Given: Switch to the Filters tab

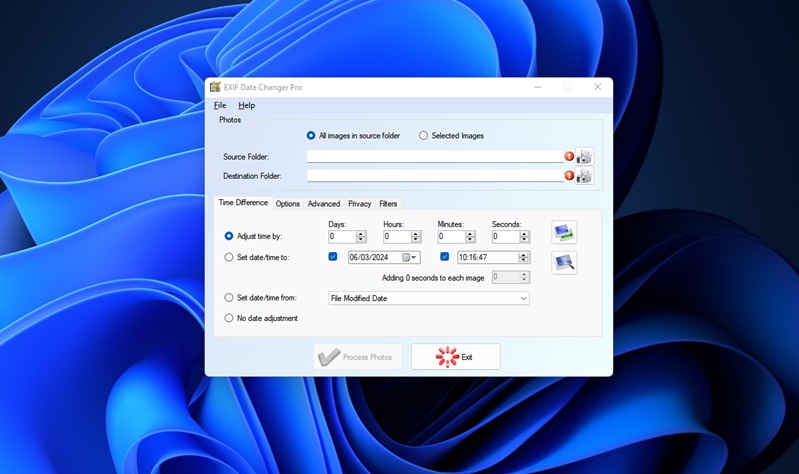Looking at the screenshot, I should pyautogui.click(x=388, y=203).
